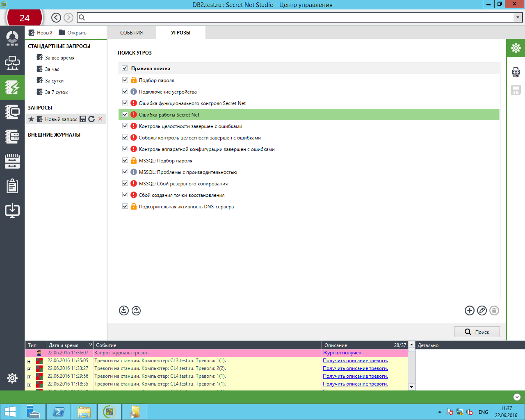
Task: Switch to the 'УГРОЗЫ' tab
Action: click(180, 33)
